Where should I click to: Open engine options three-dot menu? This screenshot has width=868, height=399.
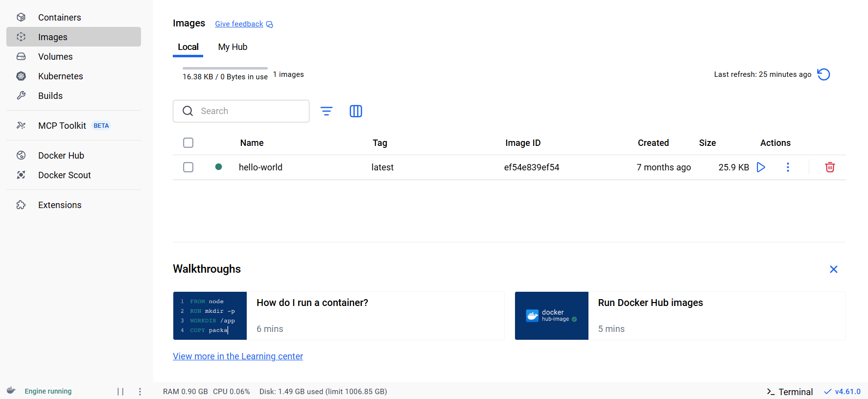pos(140,392)
